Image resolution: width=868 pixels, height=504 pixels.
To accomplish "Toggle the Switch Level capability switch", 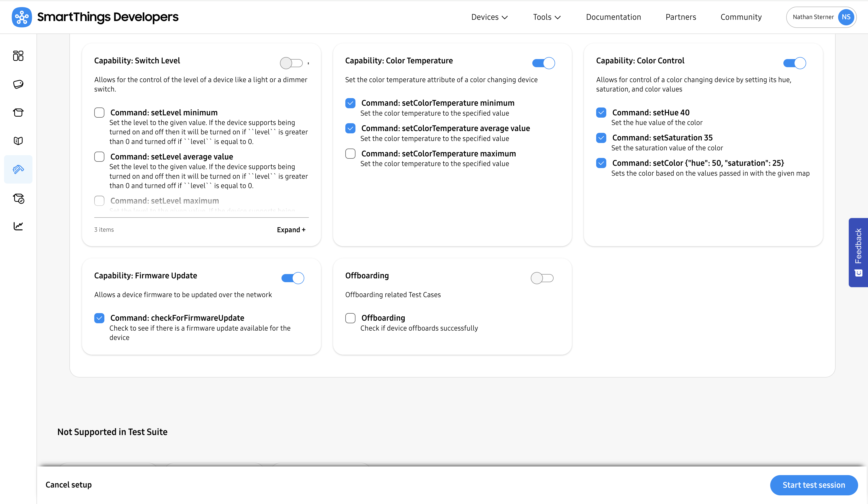I will point(291,63).
